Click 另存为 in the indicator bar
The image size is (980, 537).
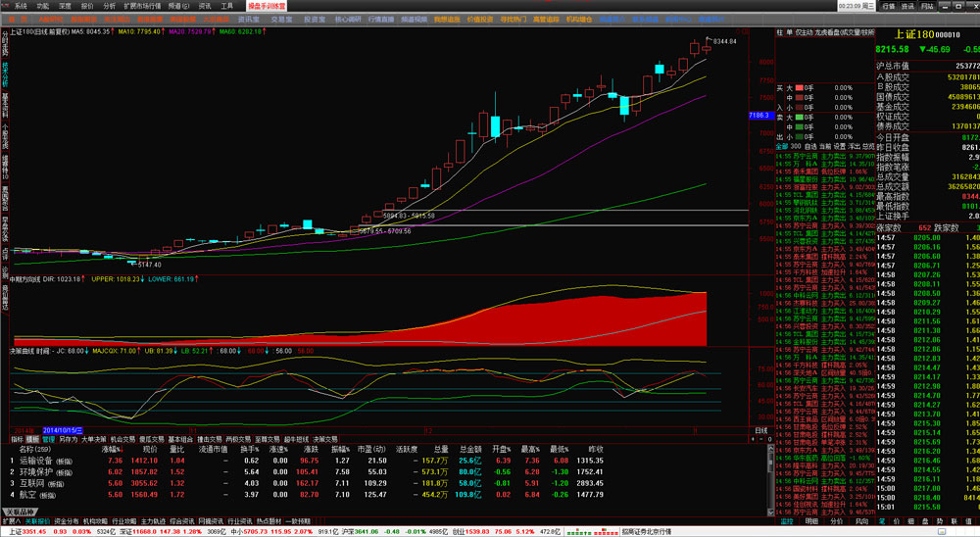click(69, 439)
